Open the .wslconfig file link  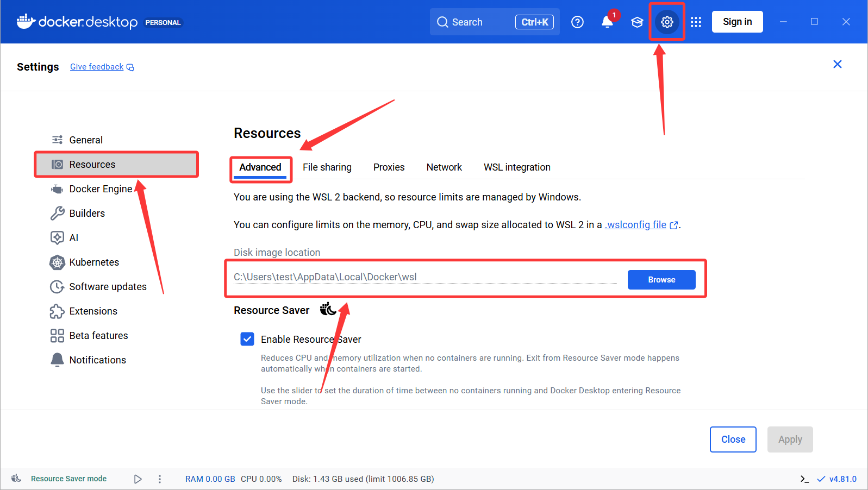click(x=641, y=225)
